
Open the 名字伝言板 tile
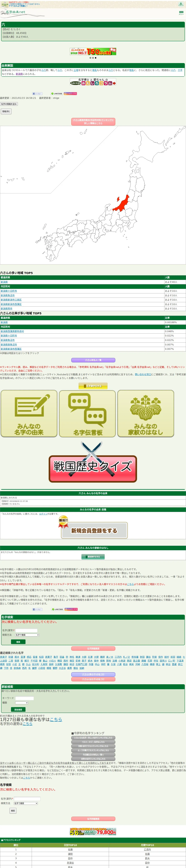coord(87,414)
